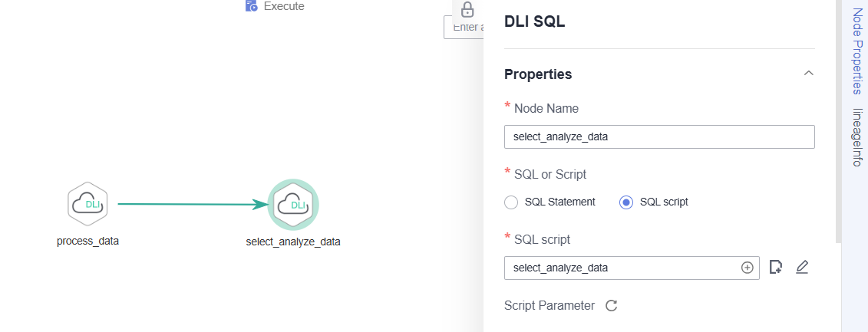The width and height of the screenshot is (868, 332).
Task: Select the process_data DLI node icon
Action: coord(87,204)
